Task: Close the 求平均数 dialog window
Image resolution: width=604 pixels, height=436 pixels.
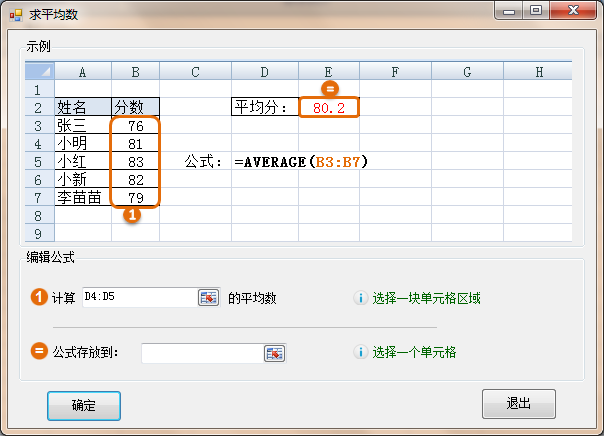Action: (x=574, y=11)
